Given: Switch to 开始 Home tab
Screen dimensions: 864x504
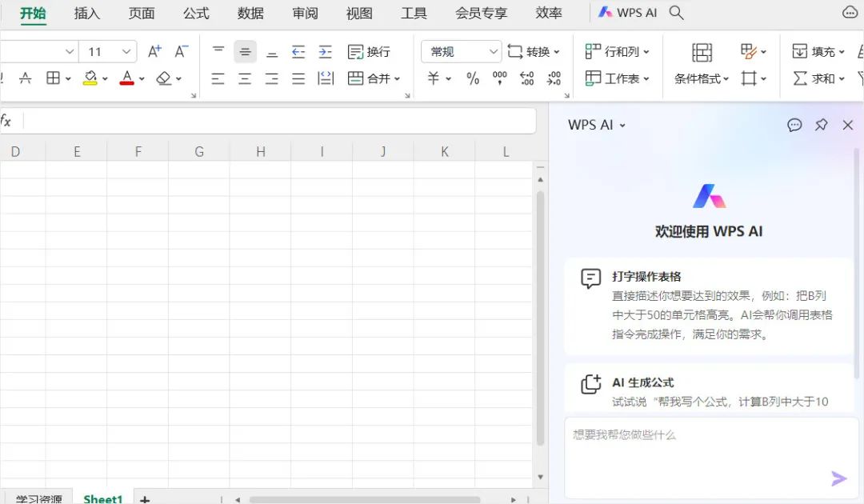Looking at the screenshot, I should (33, 14).
